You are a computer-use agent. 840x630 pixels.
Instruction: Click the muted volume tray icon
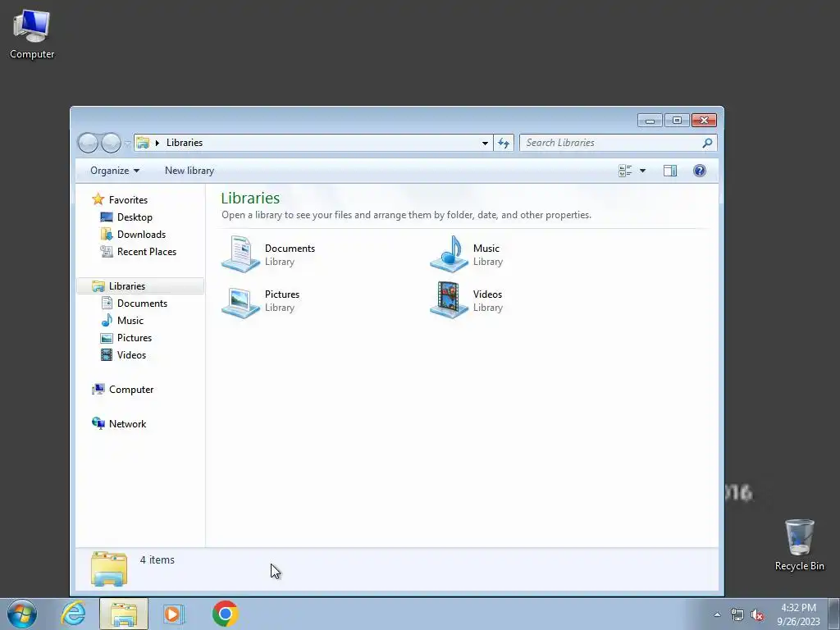[x=757, y=614]
